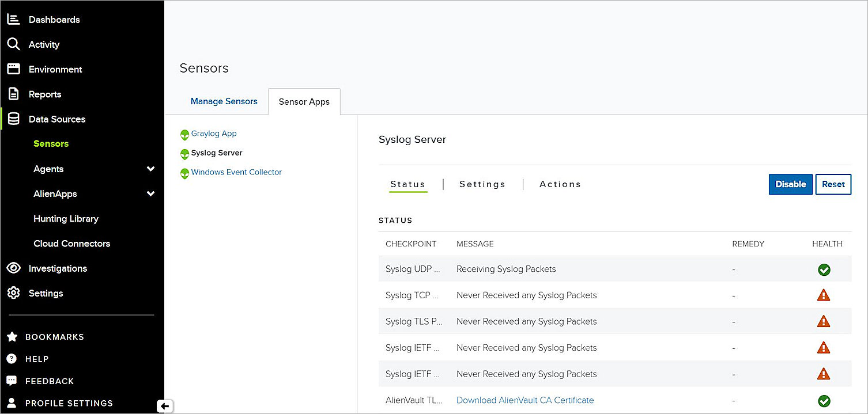Disable the Syslog Server app

pyautogui.click(x=790, y=184)
